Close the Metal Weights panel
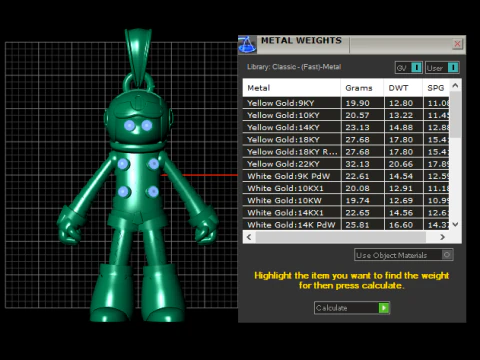This screenshot has height=360, width=480. coord(457,44)
